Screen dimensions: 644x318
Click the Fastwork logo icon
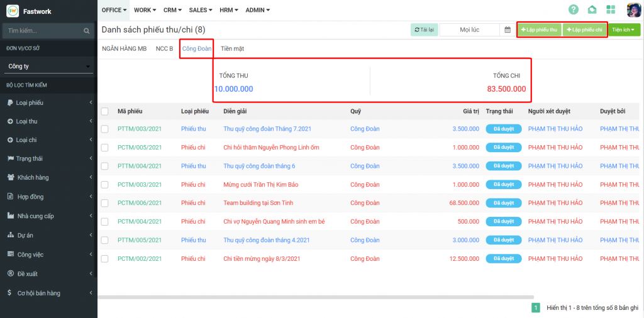(x=12, y=11)
